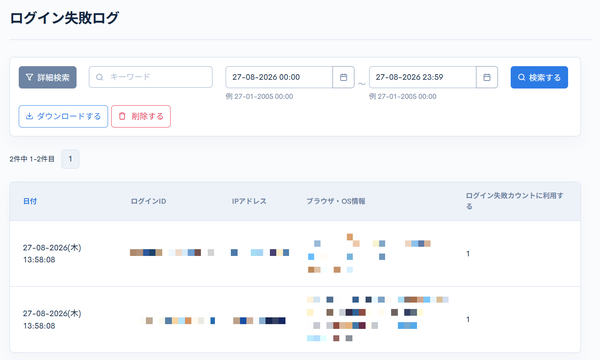Image resolution: width=600 pixels, height=360 pixels.
Task: Click the ブラウザ・OS情報 column header
Action: pyautogui.click(x=336, y=201)
